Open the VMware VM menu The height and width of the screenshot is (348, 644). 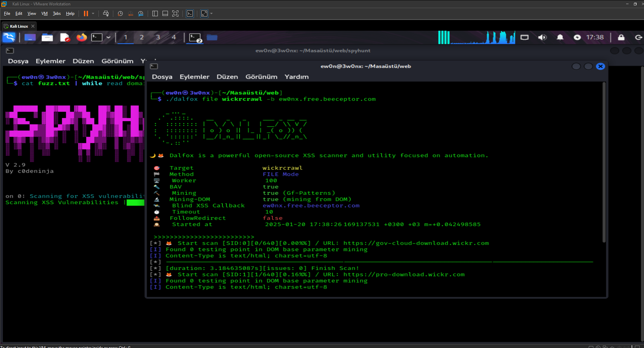(45, 14)
